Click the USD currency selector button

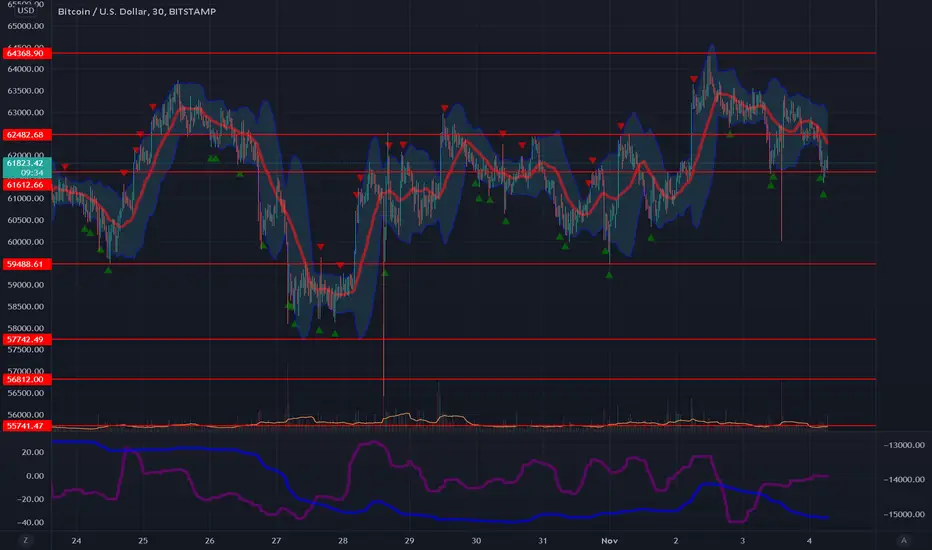coord(26,11)
